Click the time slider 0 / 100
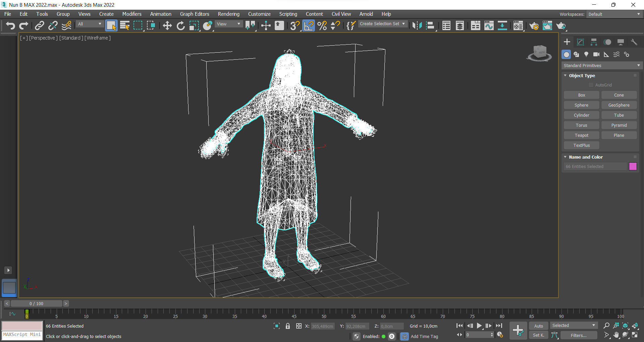This screenshot has width=644, height=342. coord(36,303)
